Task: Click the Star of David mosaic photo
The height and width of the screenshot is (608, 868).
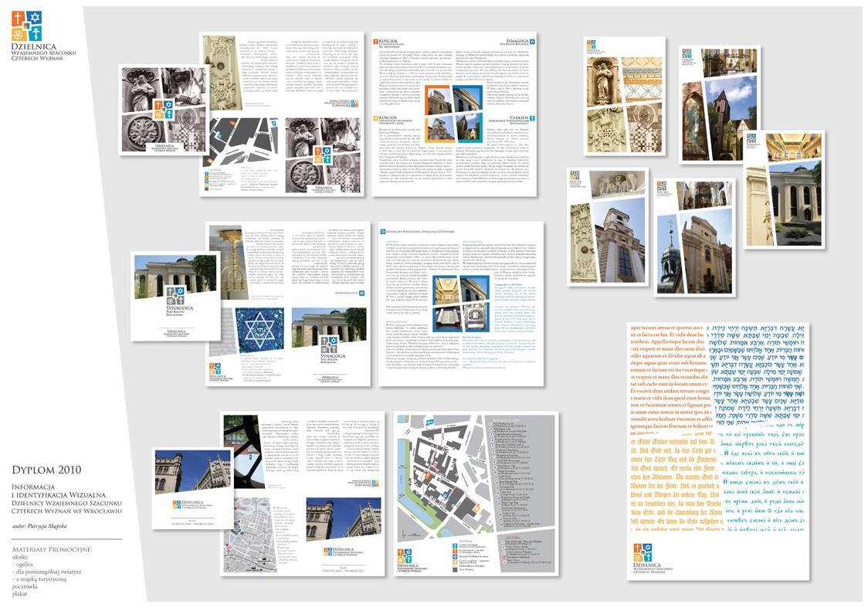Action: pos(259,331)
